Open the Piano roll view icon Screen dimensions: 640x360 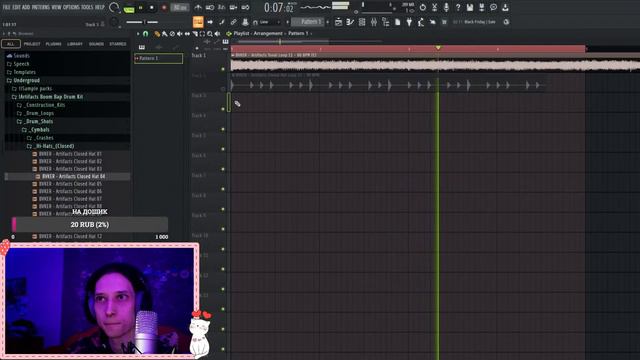(x=350, y=22)
